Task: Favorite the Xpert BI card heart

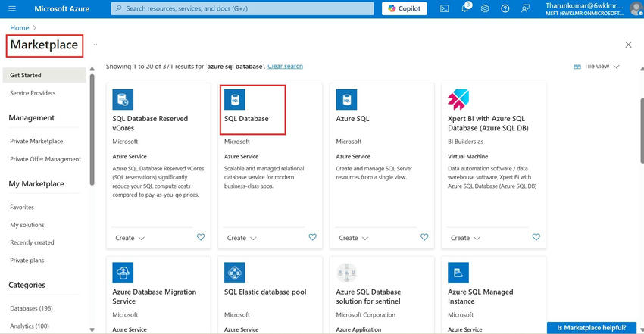Action: click(x=536, y=237)
